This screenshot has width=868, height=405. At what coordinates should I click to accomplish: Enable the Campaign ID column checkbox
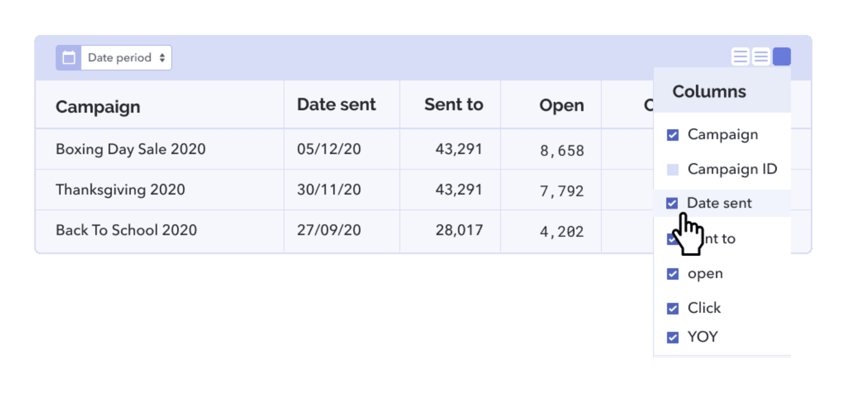click(673, 169)
